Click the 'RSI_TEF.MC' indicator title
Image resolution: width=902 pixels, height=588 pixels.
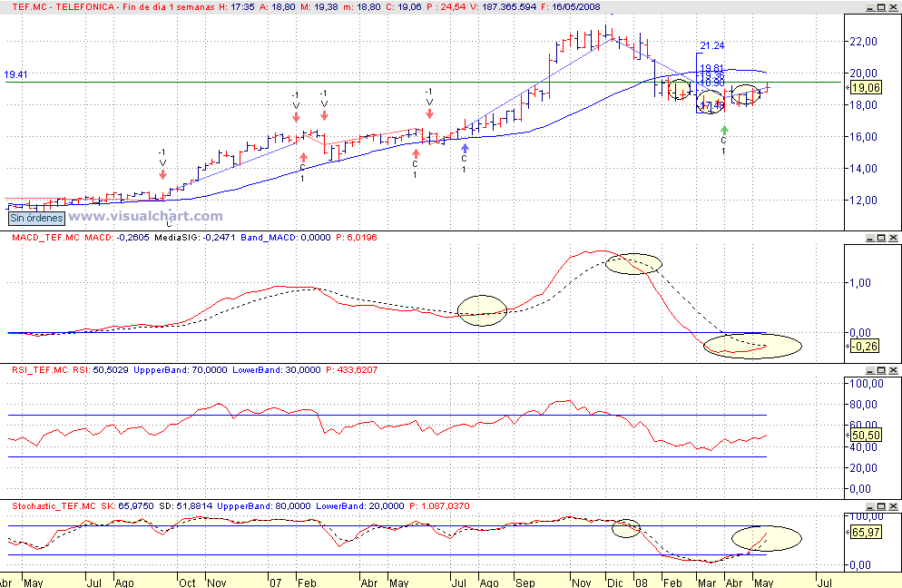click(40, 370)
